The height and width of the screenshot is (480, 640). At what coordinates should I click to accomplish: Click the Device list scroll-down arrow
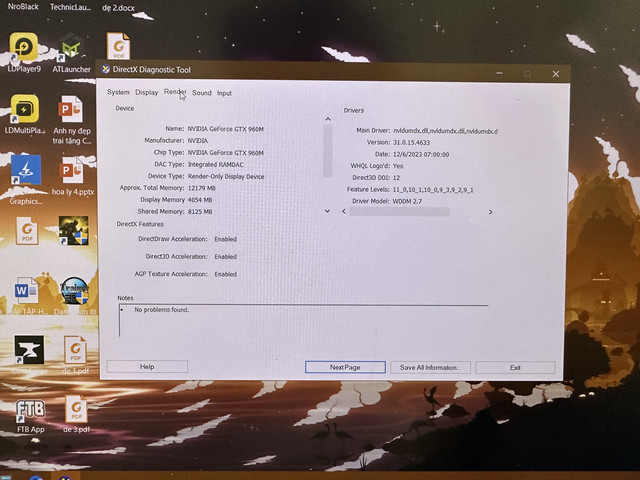[x=327, y=211]
